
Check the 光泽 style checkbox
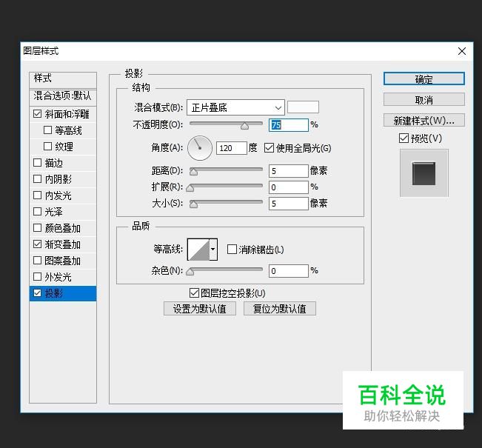click(37, 211)
